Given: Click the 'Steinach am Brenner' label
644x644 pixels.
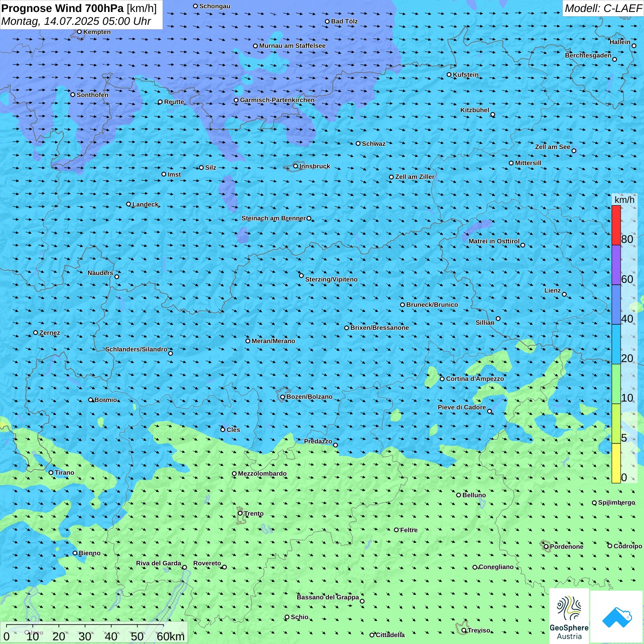Looking at the screenshot, I should 273,218.
